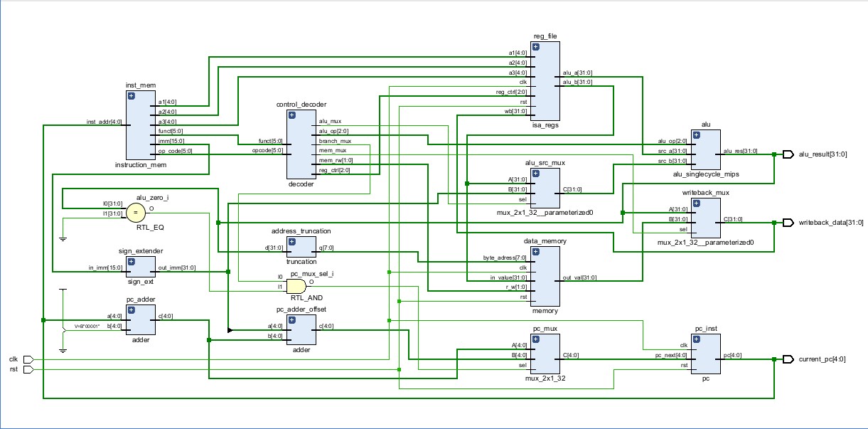The width and height of the screenshot is (868, 429).
Task: Expand the address_truncation block plus icon
Action: (292, 241)
